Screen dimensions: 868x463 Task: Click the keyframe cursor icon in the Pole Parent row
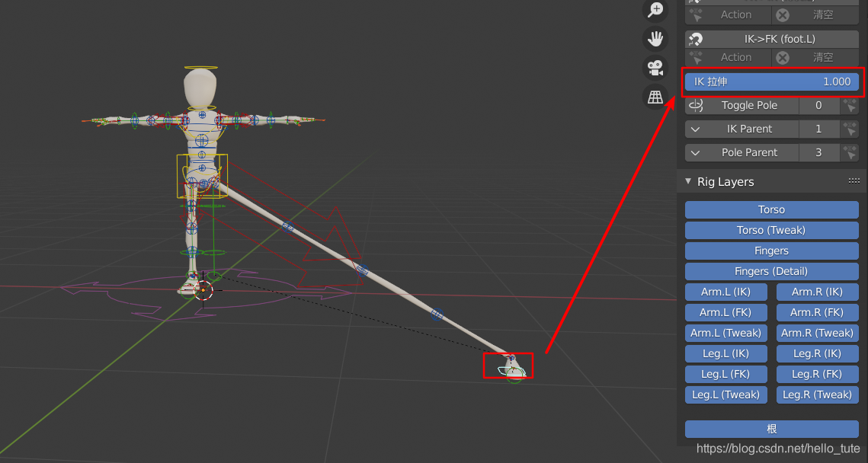[850, 152]
